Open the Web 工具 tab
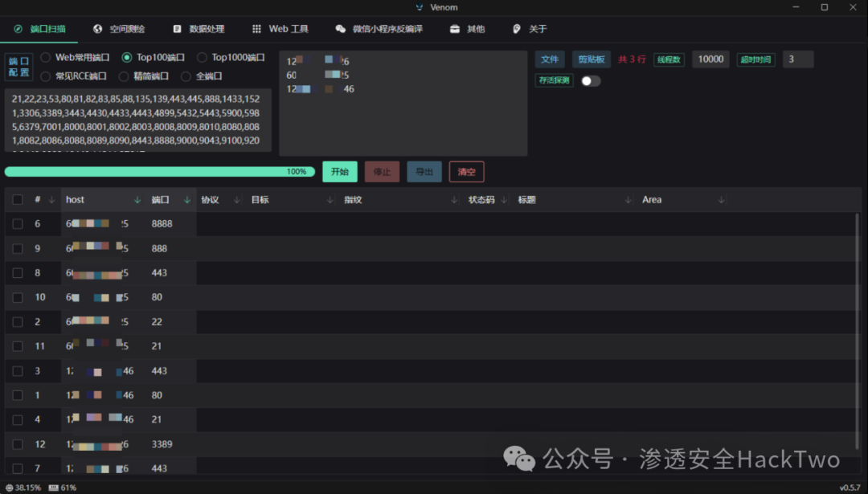The width and height of the screenshot is (868, 494). click(280, 29)
